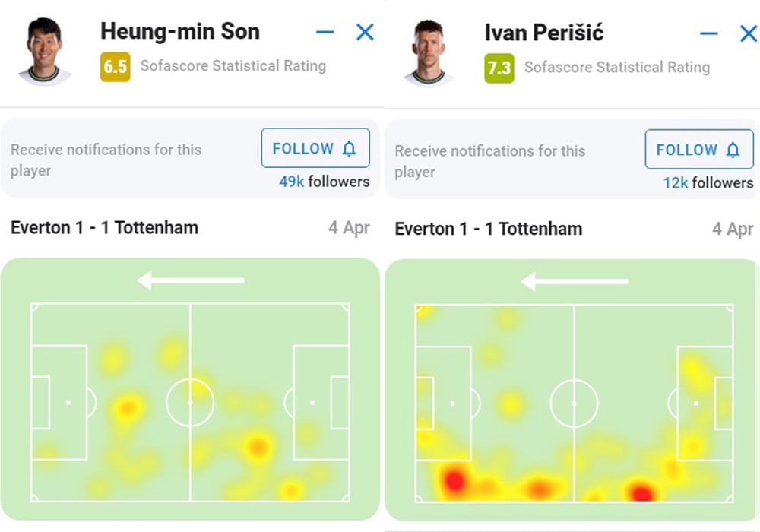Follow Heung-min Son for notifications

coord(315,147)
